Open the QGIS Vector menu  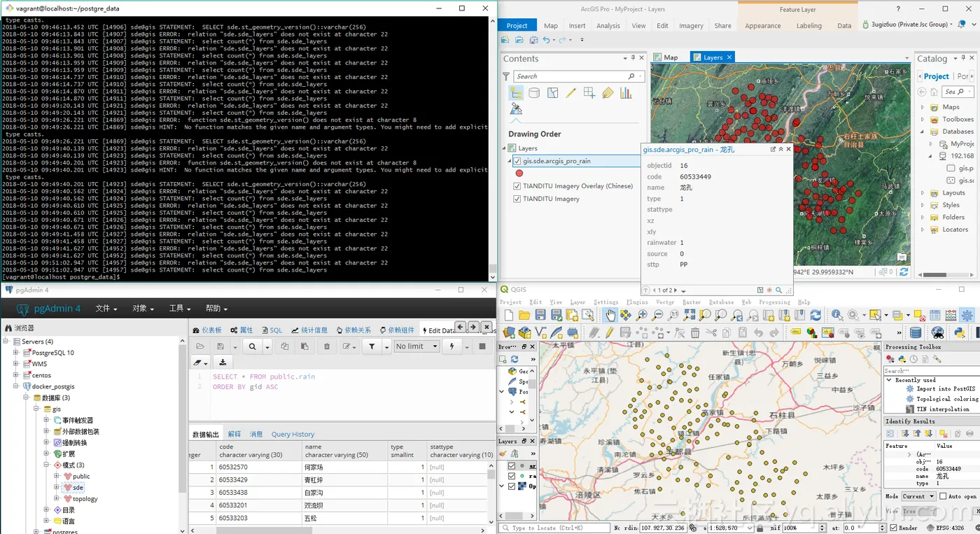664,302
